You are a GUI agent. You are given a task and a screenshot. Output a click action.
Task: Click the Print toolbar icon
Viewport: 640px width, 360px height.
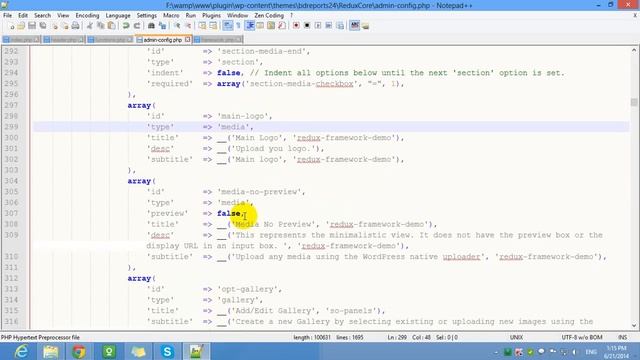click(x=75, y=26)
